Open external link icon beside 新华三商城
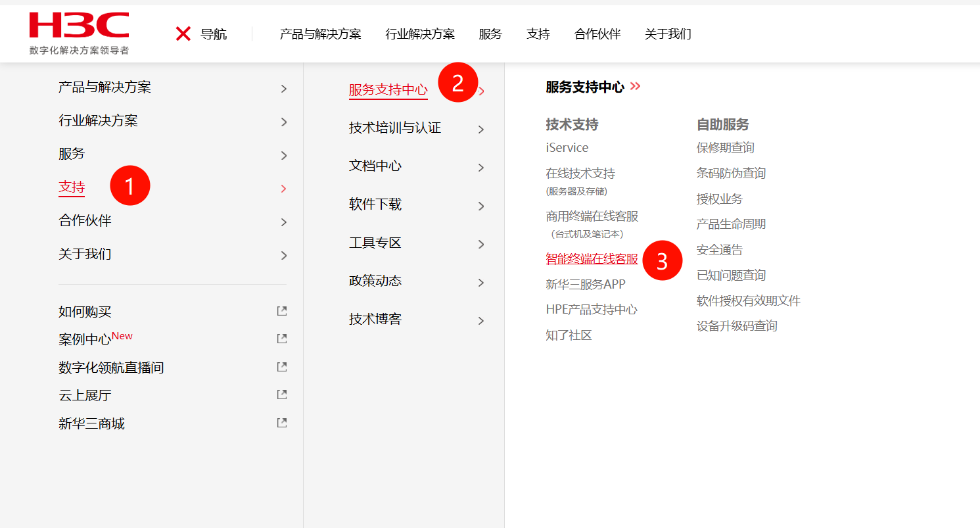980x528 pixels. pos(282,423)
